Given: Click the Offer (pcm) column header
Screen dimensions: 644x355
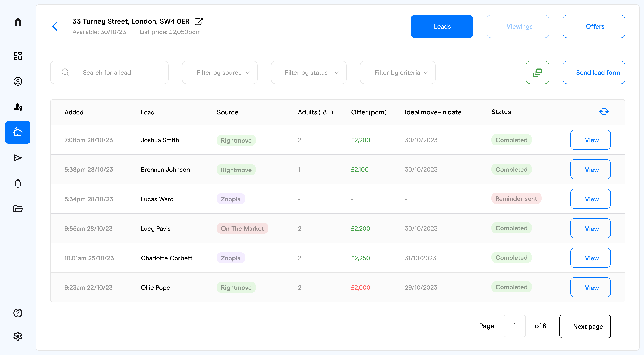Looking at the screenshot, I should [x=369, y=112].
